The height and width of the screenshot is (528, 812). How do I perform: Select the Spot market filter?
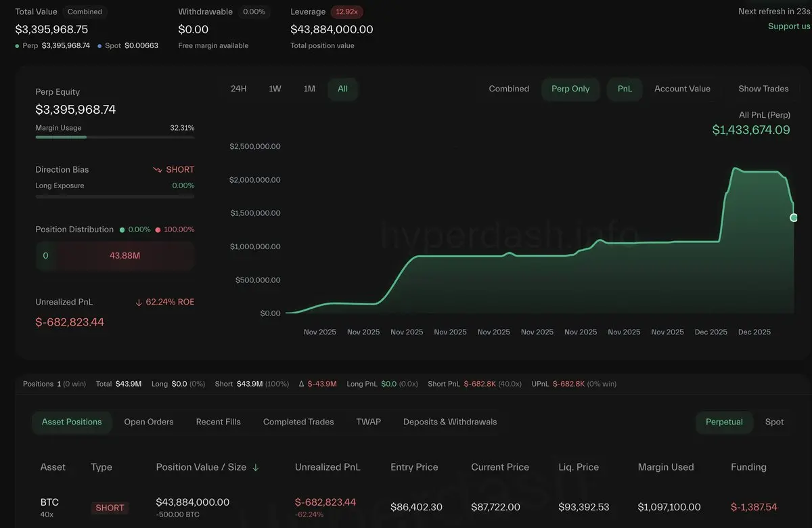pos(774,422)
